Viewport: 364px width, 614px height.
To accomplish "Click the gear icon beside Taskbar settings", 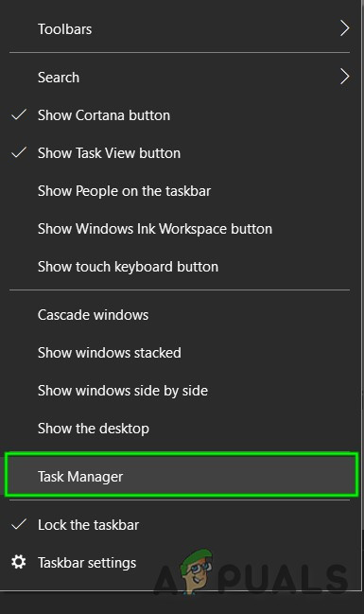I will click(18, 562).
